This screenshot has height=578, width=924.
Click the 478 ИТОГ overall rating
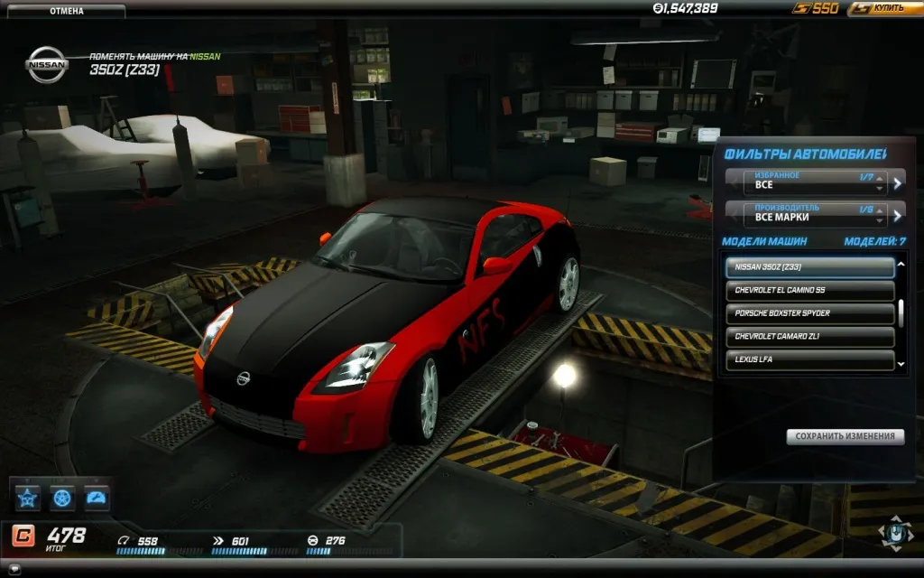coord(65,538)
